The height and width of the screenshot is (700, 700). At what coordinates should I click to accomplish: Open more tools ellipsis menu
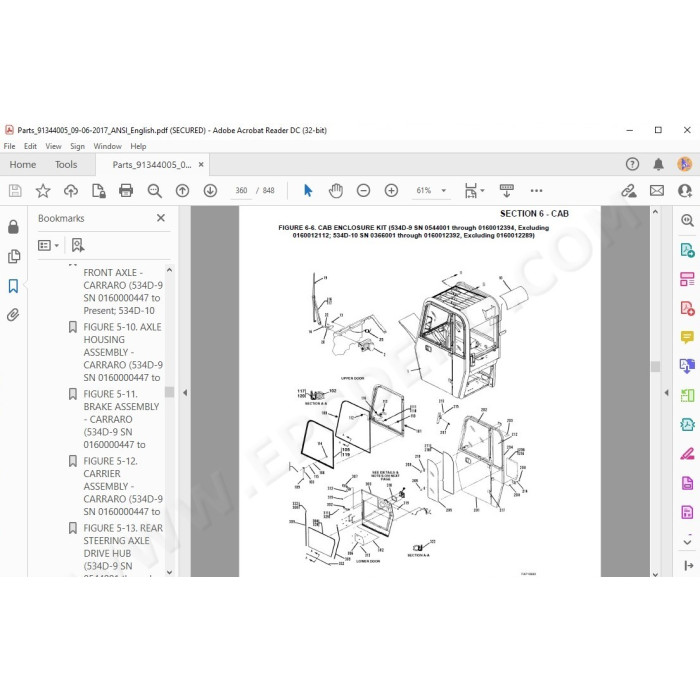click(536, 191)
